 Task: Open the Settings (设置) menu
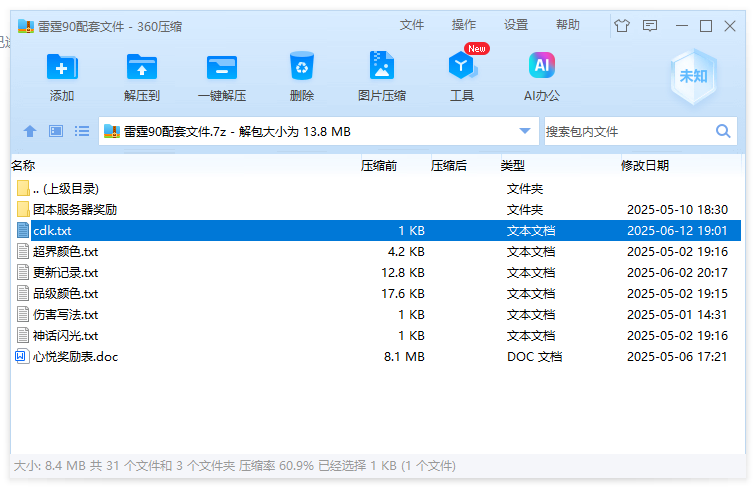coord(516,25)
